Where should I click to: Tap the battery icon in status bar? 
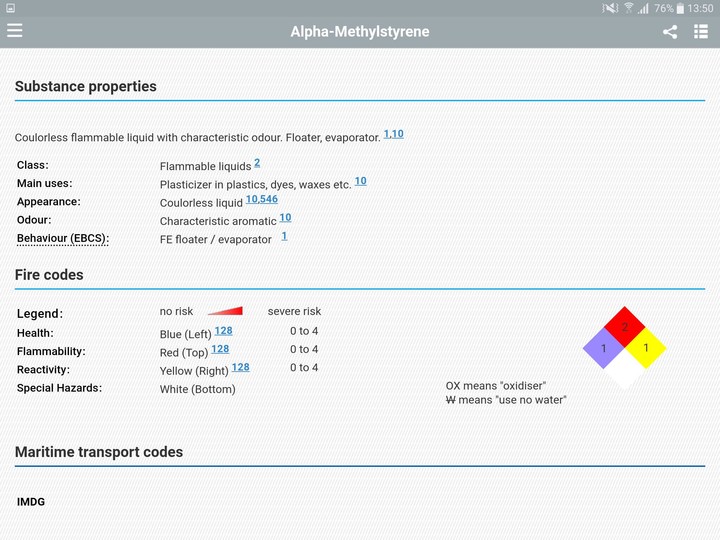point(679,8)
